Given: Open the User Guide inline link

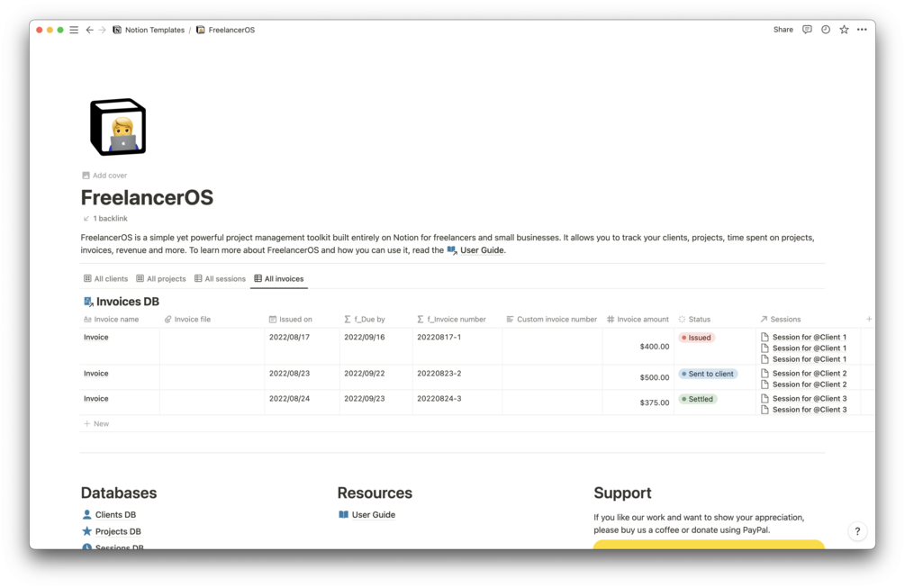Looking at the screenshot, I should (476, 250).
